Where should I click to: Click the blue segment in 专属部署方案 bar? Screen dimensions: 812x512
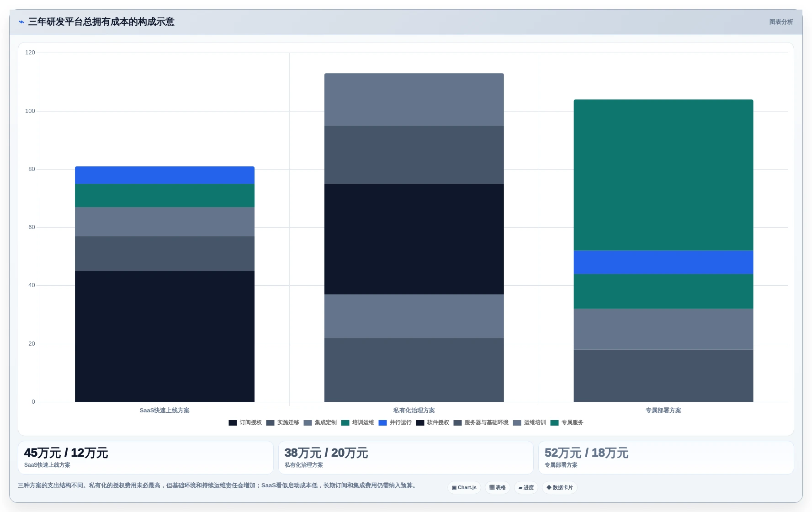click(663, 262)
